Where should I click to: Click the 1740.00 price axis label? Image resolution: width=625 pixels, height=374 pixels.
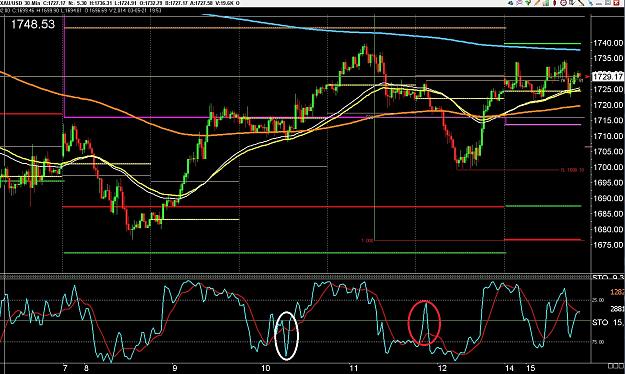608,43
